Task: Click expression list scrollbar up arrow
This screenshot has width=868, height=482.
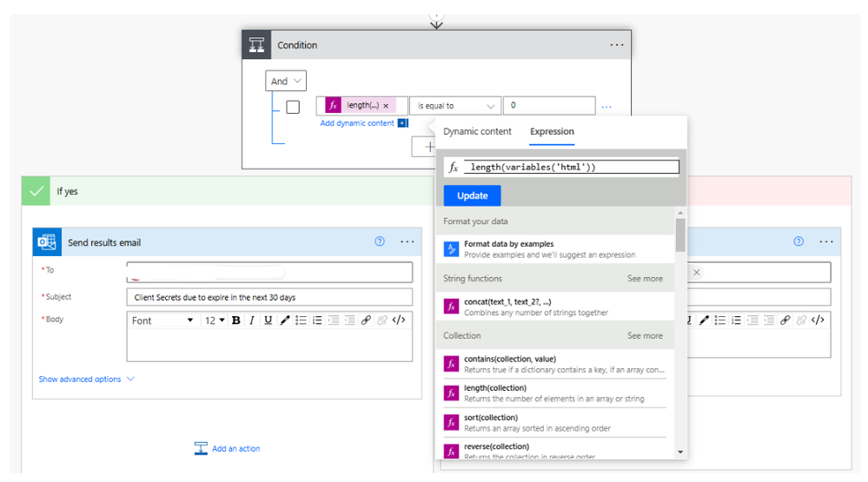Action: tap(680, 213)
